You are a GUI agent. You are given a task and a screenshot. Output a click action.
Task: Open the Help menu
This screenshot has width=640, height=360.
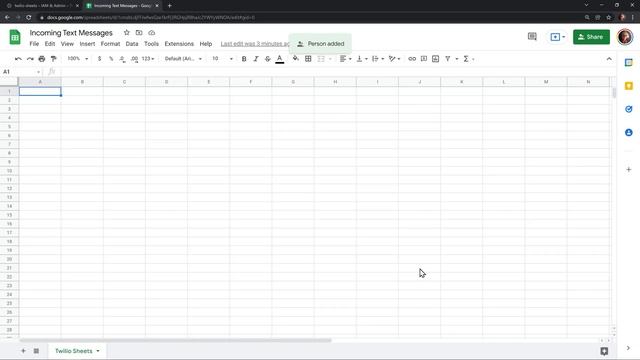206,44
